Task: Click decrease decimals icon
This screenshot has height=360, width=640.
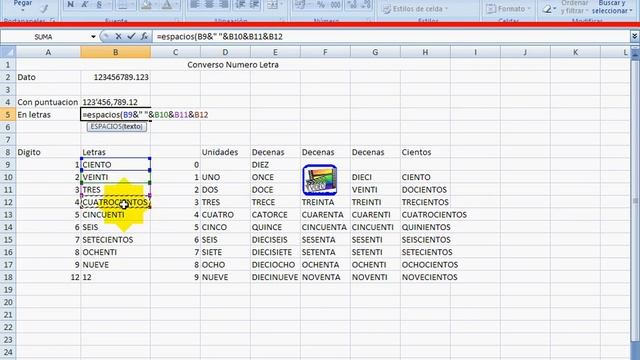Action: 366,4
